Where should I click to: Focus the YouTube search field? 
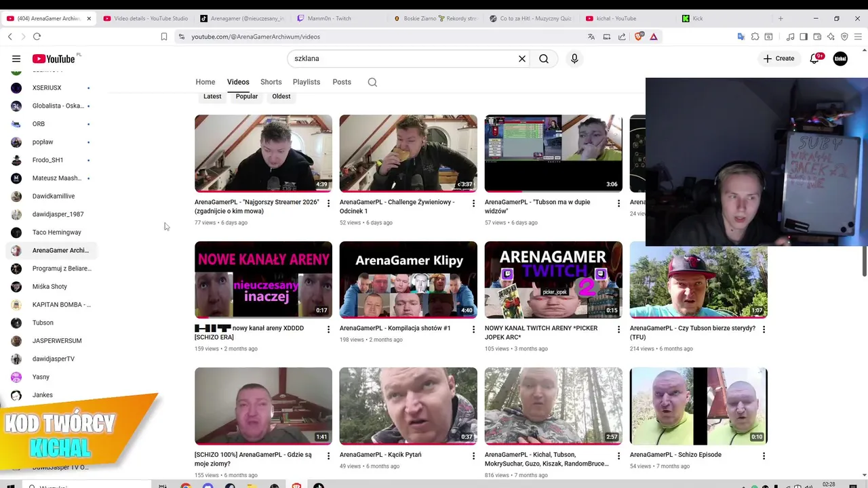tap(403, 59)
